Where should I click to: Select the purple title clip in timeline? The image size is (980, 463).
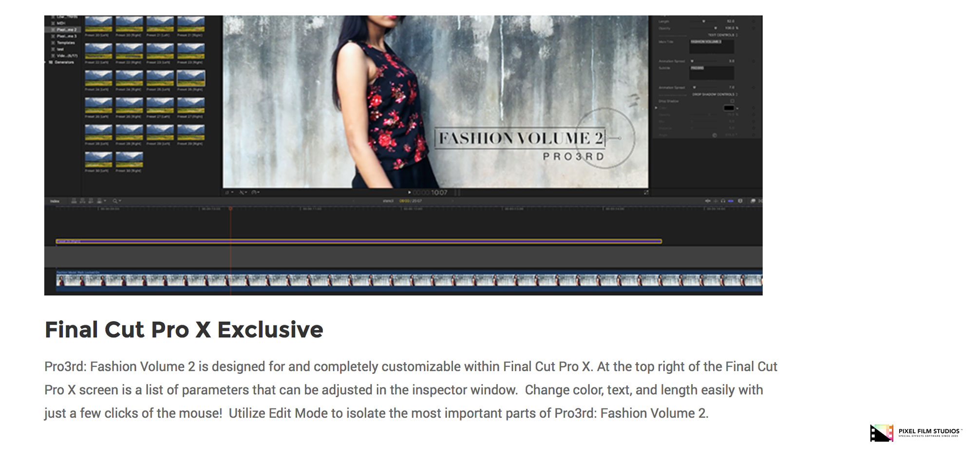(x=359, y=241)
